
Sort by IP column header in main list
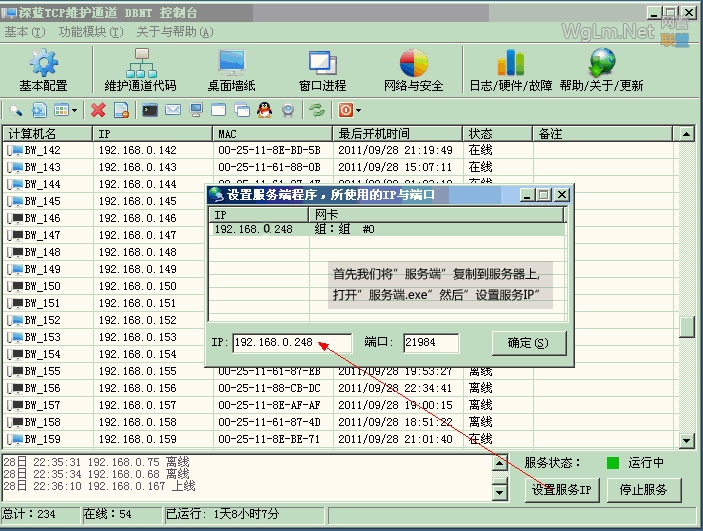click(152, 134)
